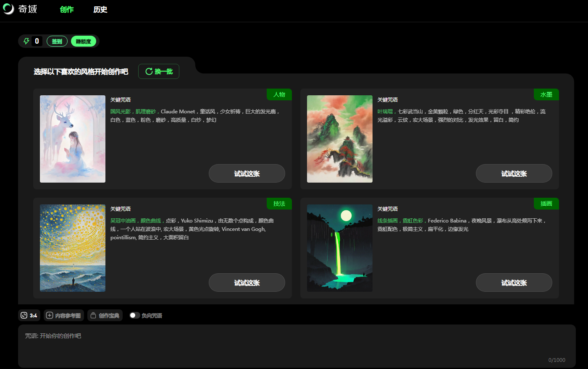Click 关键咒语 label on the 插画 card

388,209
